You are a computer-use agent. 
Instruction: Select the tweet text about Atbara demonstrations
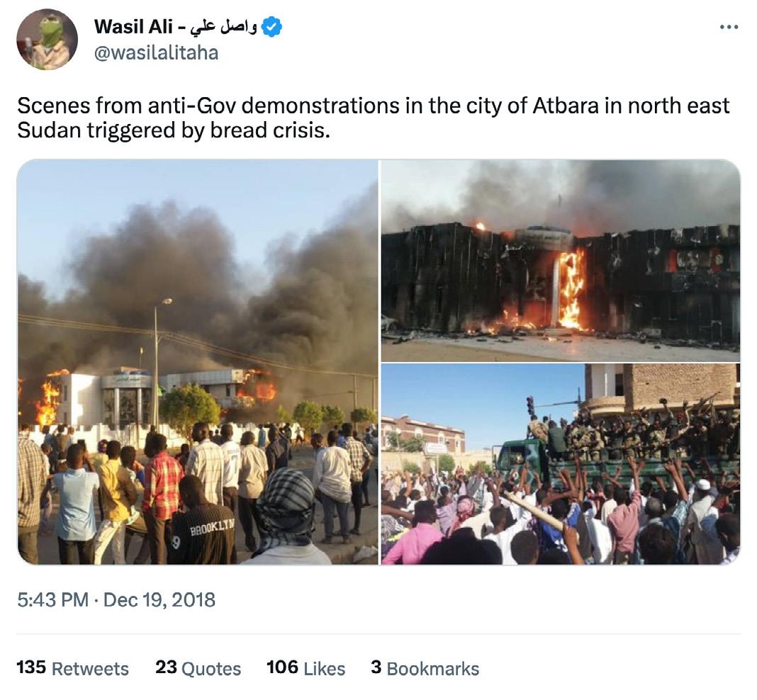click(374, 118)
